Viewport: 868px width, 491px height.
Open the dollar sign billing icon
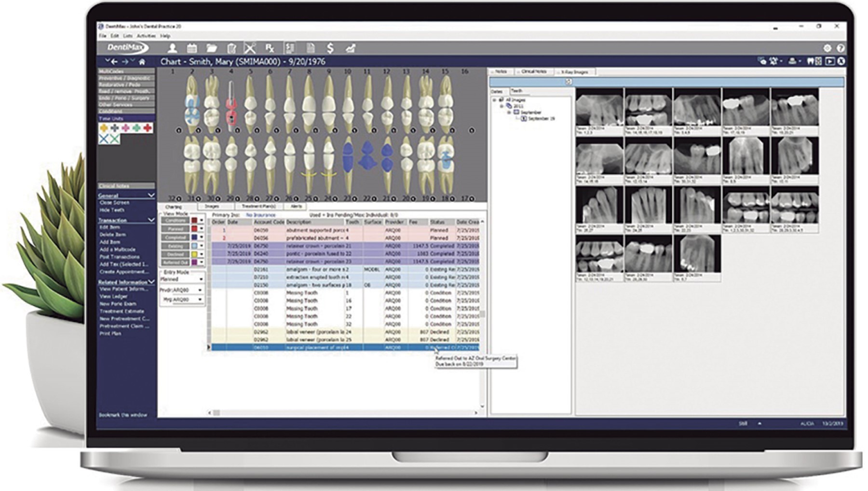pos(330,48)
